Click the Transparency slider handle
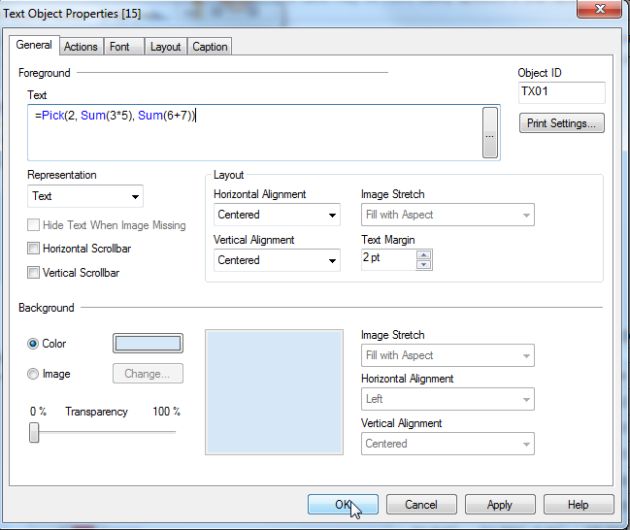 tap(34, 432)
